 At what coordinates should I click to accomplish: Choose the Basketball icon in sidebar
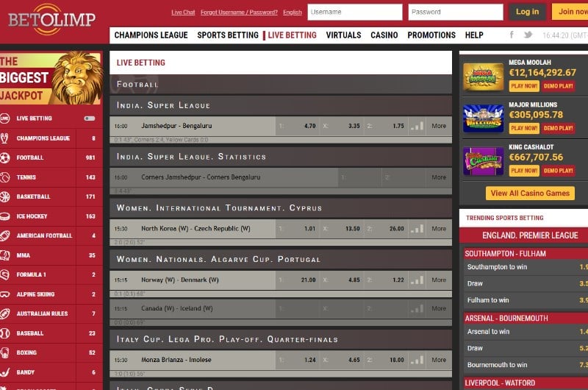coord(6,197)
